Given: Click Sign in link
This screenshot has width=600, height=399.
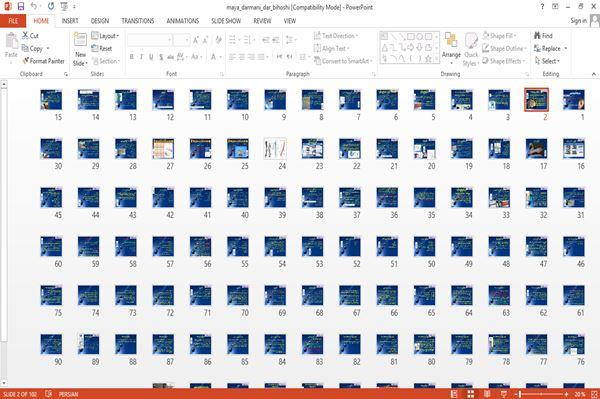Looking at the screenshot, I should [578, 20].
